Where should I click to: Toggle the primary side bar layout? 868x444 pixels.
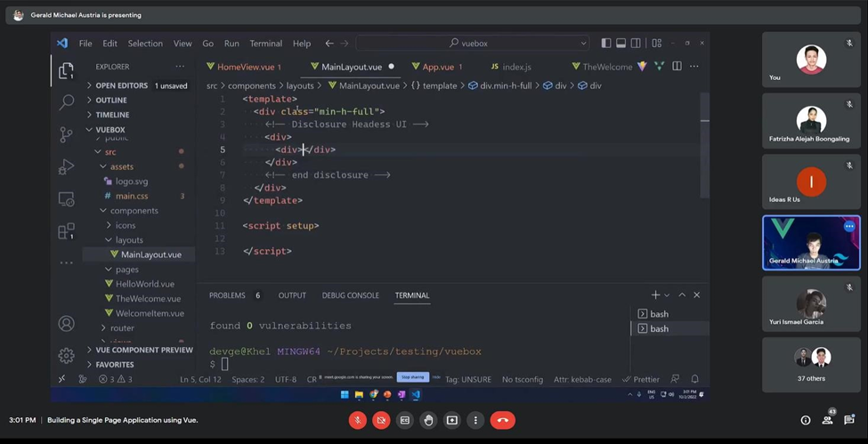606,44
